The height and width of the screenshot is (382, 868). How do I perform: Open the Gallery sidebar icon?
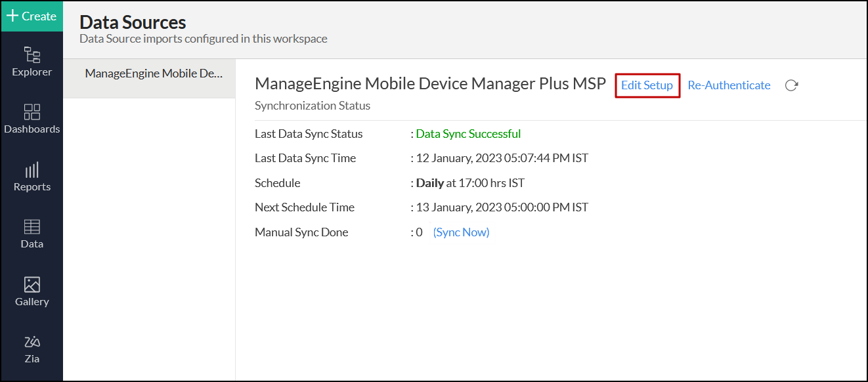[32, 285]
